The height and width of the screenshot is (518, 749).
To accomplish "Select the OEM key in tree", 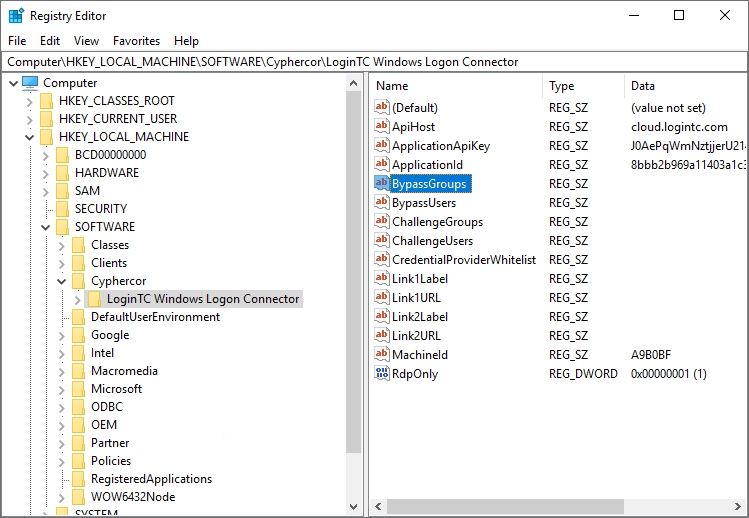I will [x=104, y=425].
